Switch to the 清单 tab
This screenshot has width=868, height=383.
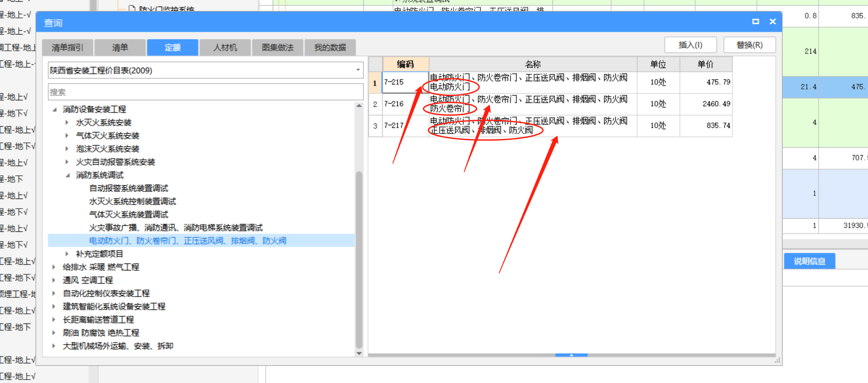[x=120, y=47]
